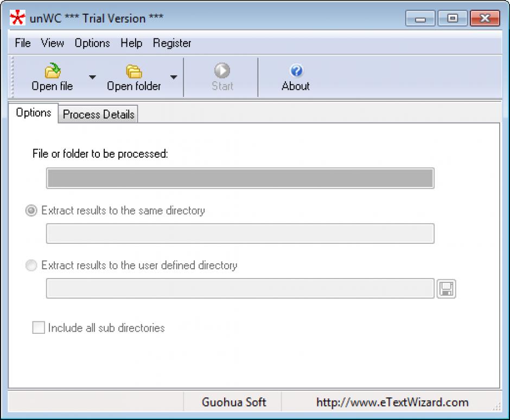The width and height of the screenshot is (510, 420).
Task: Select Extract results to same directory
Action: coord(31,210)
